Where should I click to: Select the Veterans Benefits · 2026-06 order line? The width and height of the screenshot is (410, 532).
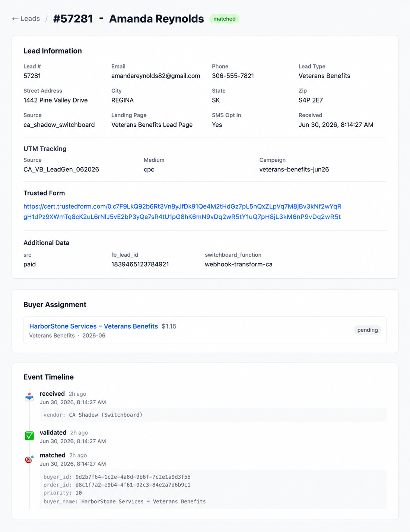pos(67,336)
